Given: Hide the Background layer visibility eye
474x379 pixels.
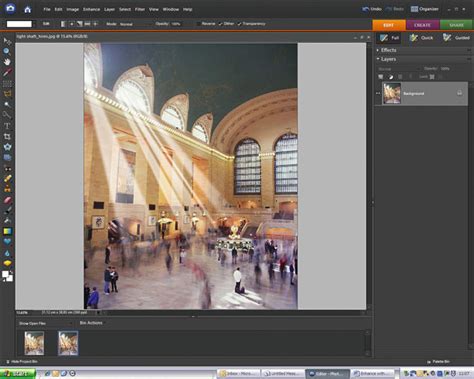Looking at the screenshot, I should click(x=378, y=93).
